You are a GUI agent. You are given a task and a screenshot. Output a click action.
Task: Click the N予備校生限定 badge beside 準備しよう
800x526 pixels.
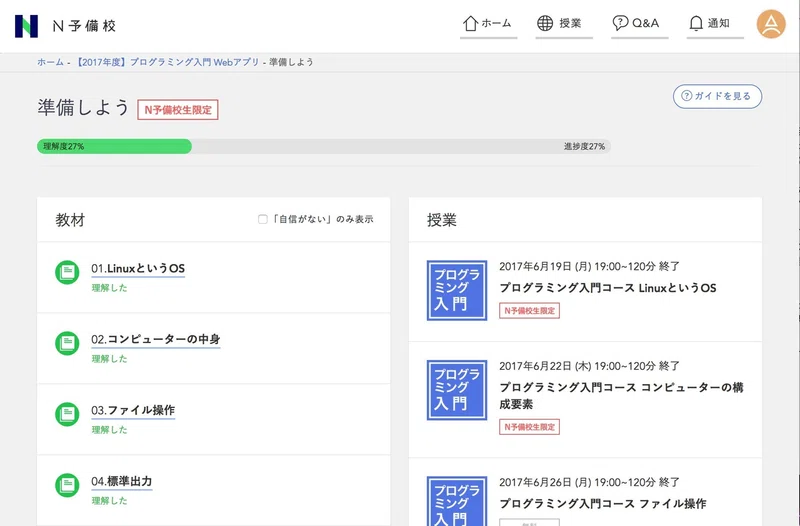[178, 110]
